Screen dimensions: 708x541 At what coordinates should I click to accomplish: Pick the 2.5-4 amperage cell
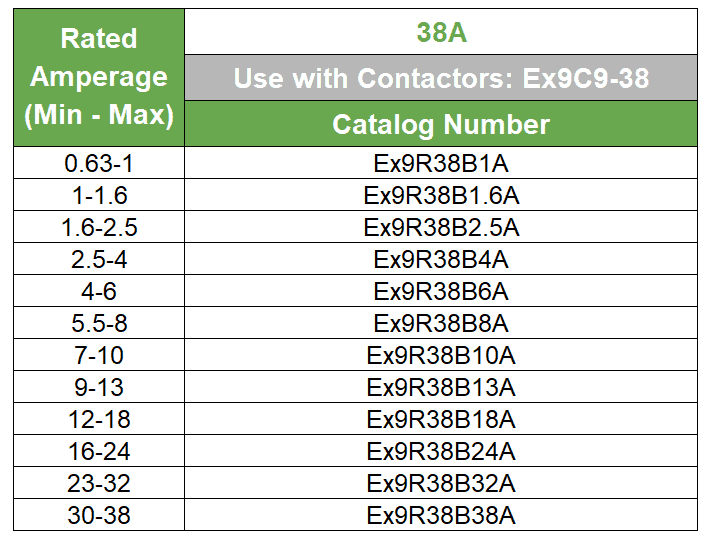point(98,259)
